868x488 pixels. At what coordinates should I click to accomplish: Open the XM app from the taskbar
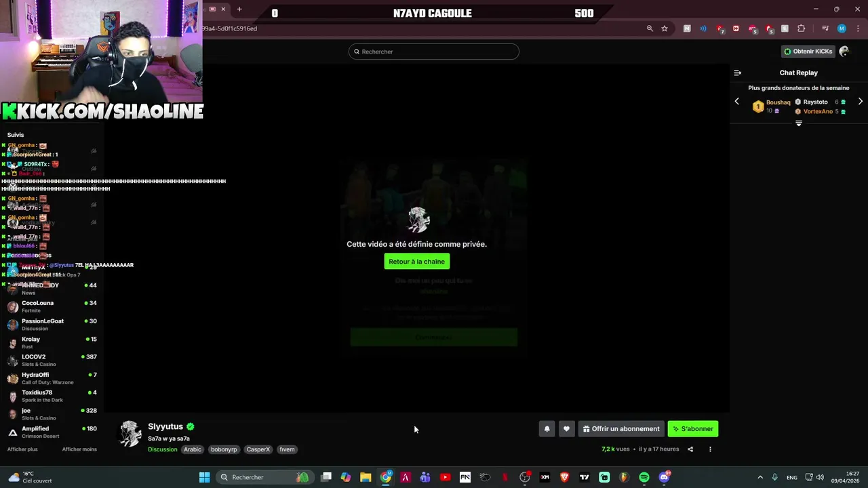click(545, 477)
